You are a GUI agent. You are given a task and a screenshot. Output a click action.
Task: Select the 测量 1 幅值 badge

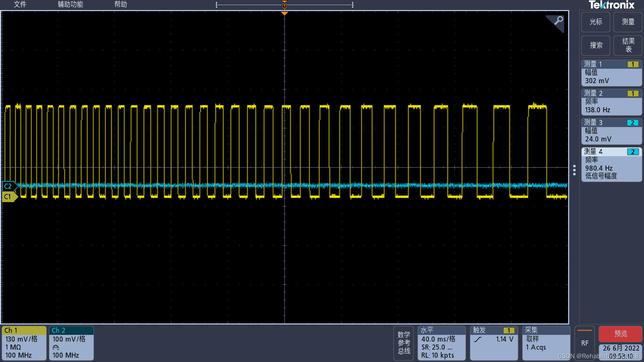click(x=611, y=73)
